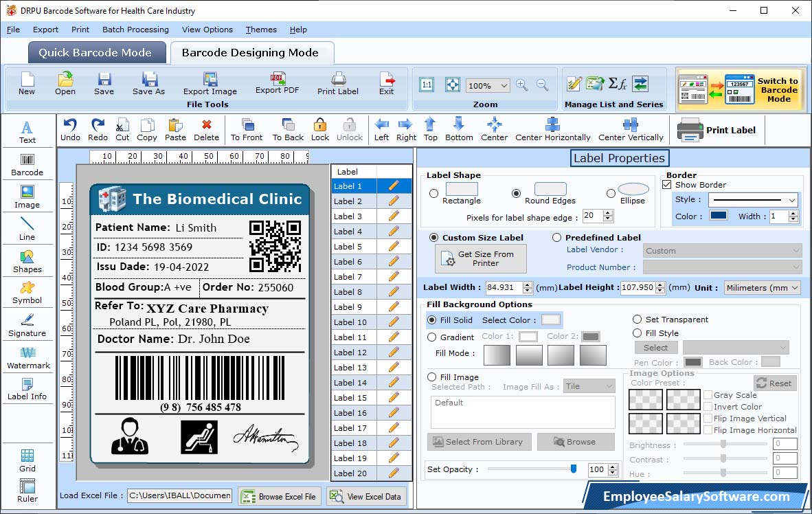This screenshot has width=812, height=514.
Task: Click Get Size From Printer button
Action: point(481,258)
